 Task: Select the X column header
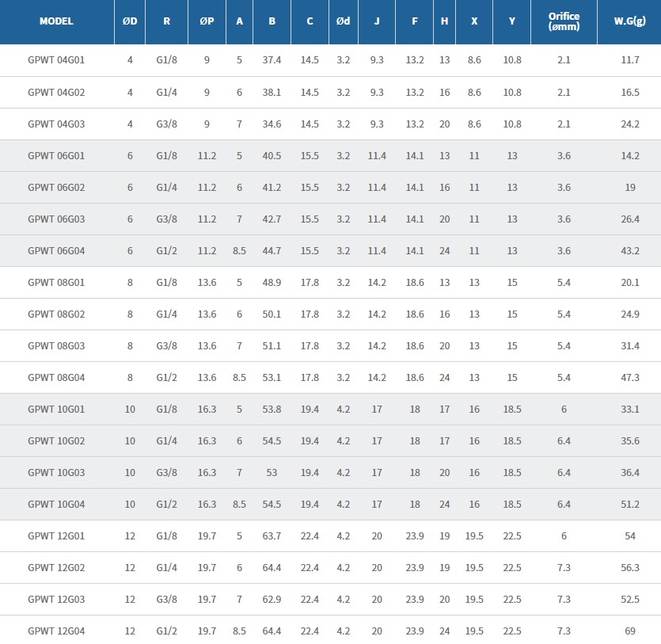click(x=474, y=21)
